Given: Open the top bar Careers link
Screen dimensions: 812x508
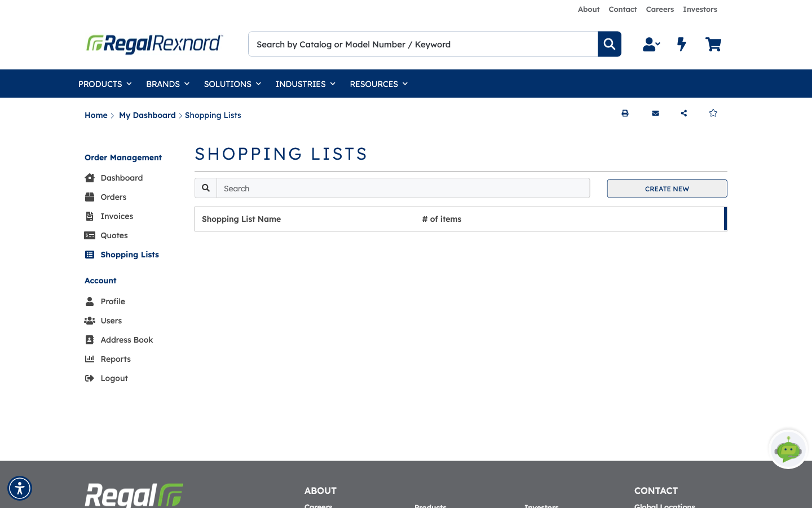Looking at the screenshot, I should (x=660, y=9).
